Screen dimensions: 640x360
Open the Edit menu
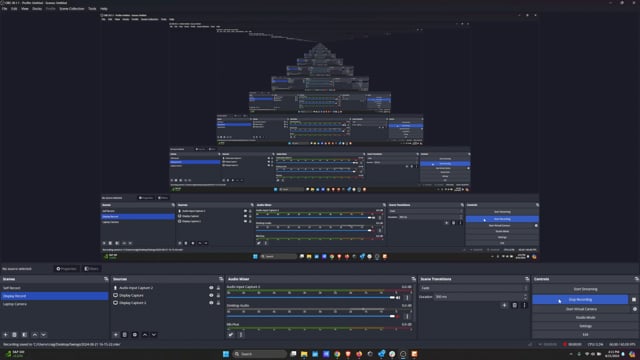coord(14,9)
